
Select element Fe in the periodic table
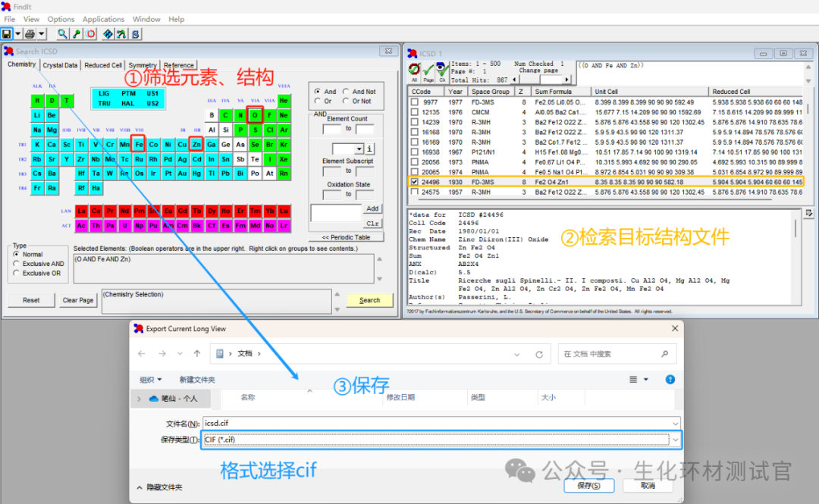coord(139,145)
